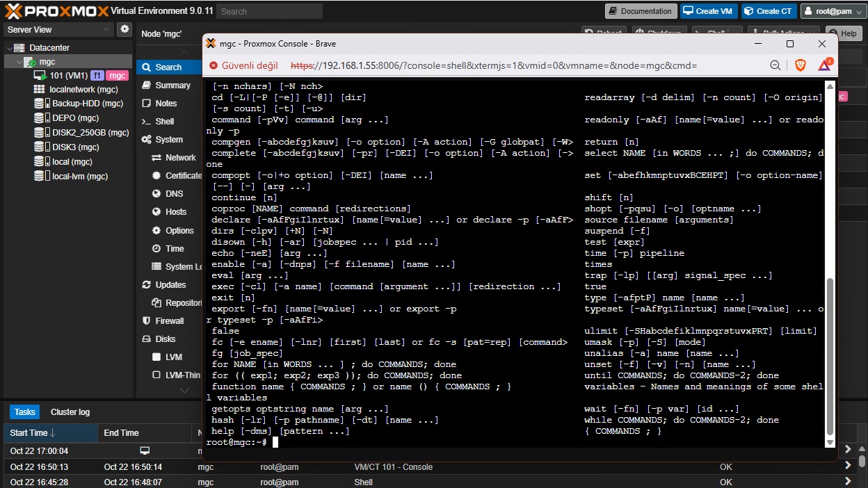868x488 pixels.
Task: Click the console terminal vertical scrollbar
Action: [x=829, y=355]
